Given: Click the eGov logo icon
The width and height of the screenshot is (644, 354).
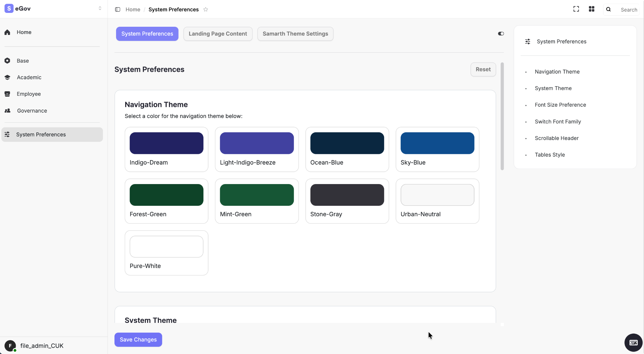Looking at the screenshot, I should (9, 8).
